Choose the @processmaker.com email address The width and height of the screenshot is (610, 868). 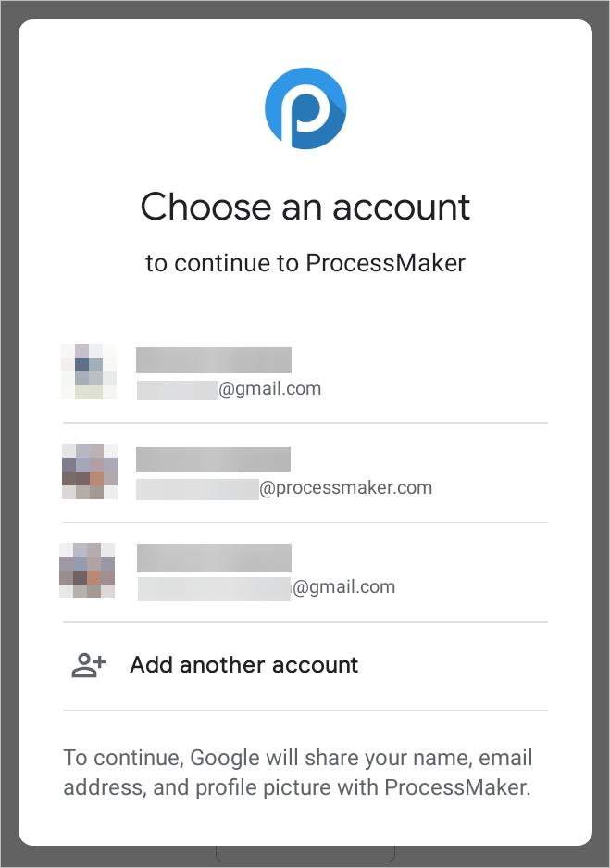(x=345, y=487)
